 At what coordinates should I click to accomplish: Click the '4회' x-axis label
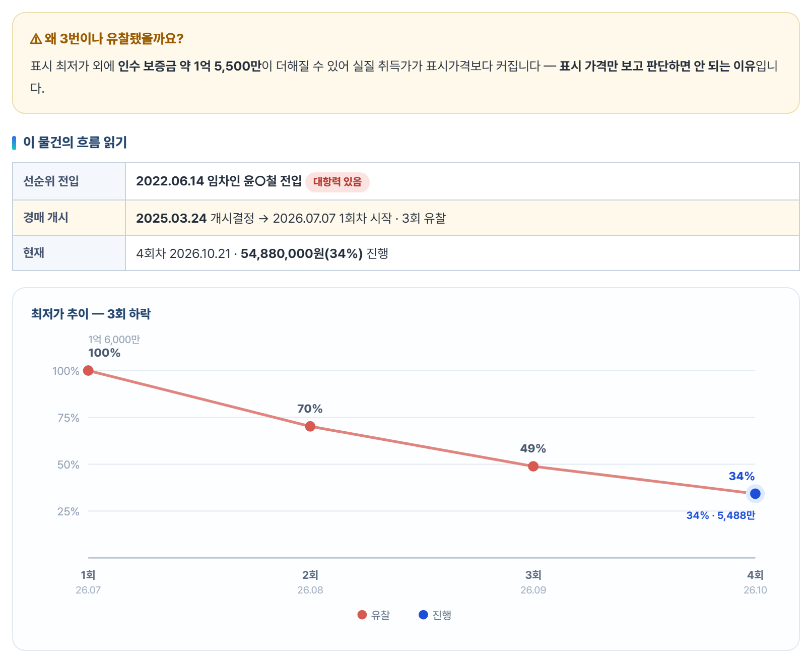click(x=755, y=575)
